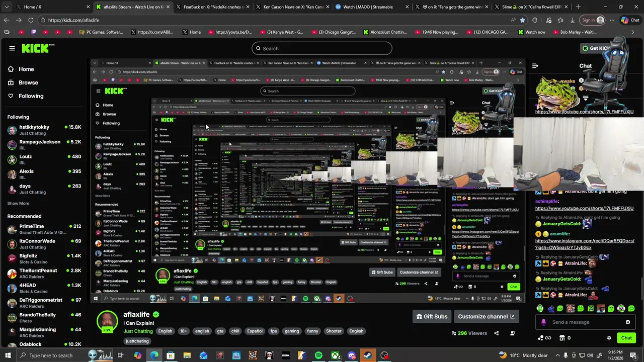Open Home in Kick sidebar
The image size is (644, 362).
26,69
